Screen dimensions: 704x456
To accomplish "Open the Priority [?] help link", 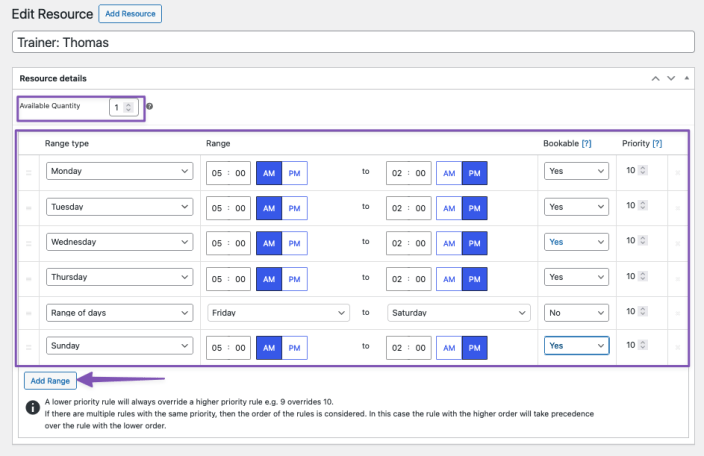I will (x=657, y=144).
